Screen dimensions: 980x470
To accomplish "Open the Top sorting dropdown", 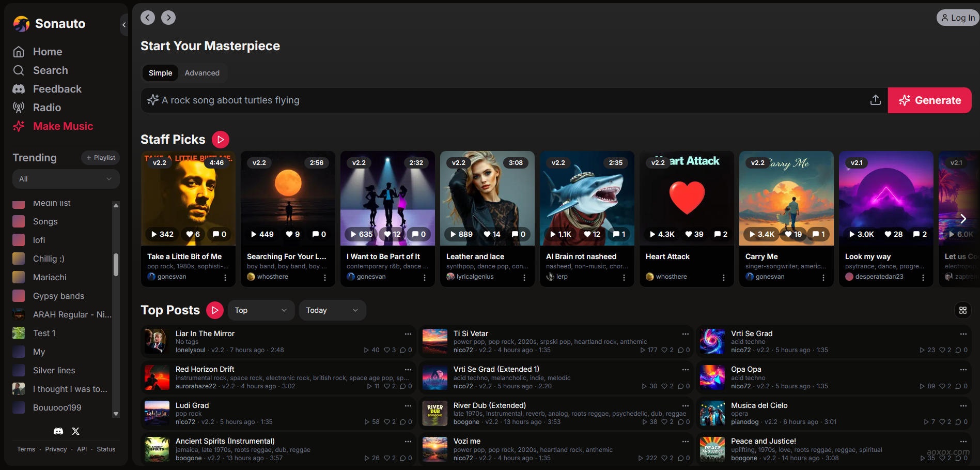I will coord(261,310).
